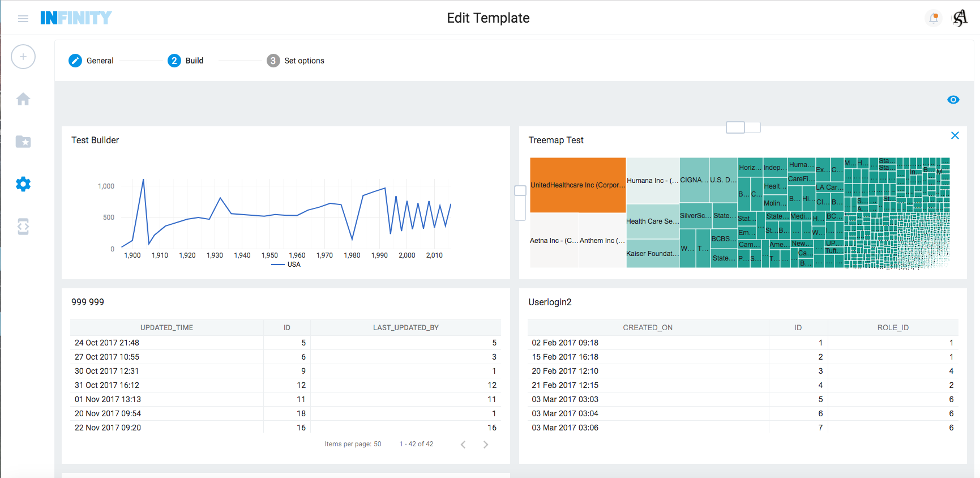Image resolution: width=980 pixels, height=478 pixels.
Task: Select UnitedHealthcare Inc treemap block
Action: [578, 185]
